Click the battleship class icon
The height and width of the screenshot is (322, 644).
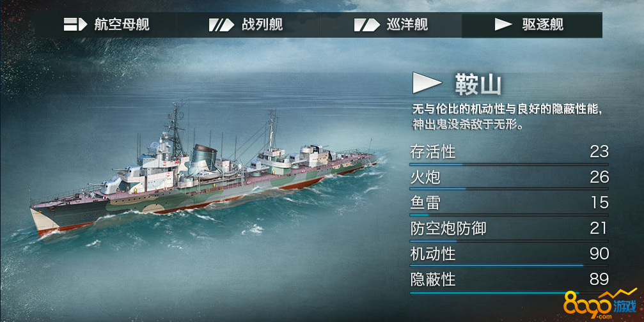[x=221, y=25]
